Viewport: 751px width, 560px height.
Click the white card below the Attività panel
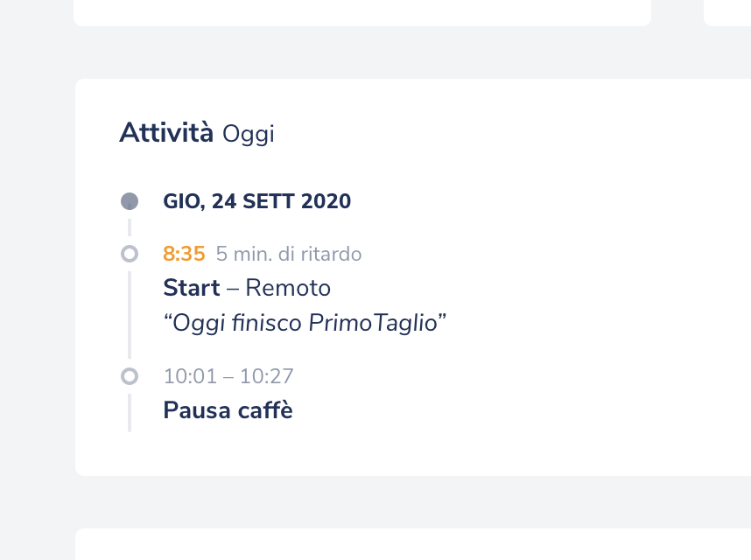click(411, 545)
